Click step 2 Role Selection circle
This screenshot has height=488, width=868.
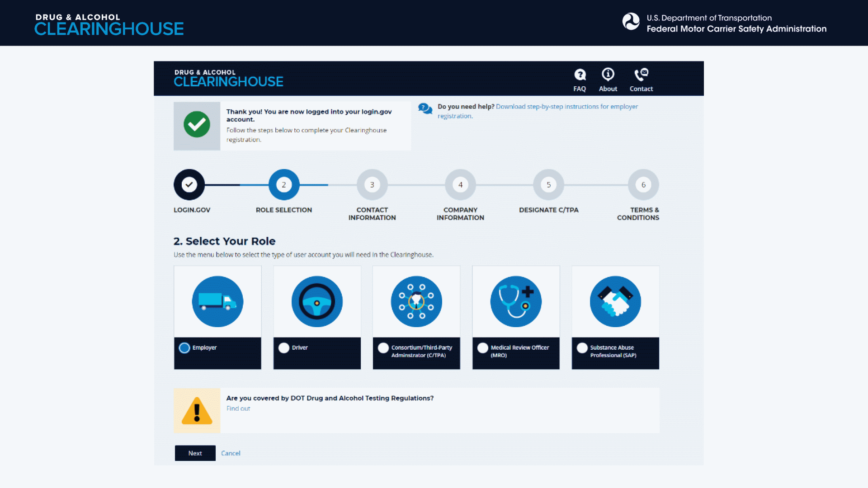point(284,185)
